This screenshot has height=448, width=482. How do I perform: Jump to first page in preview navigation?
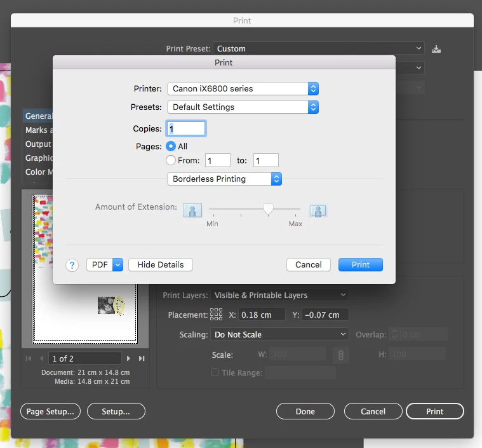coord(29,358)
